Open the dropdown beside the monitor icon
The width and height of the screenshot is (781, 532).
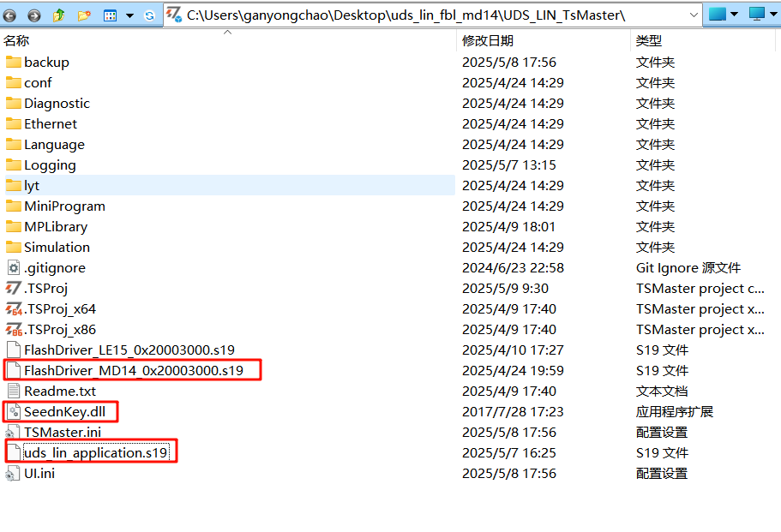pyautogui.click(x=774, y=15)
